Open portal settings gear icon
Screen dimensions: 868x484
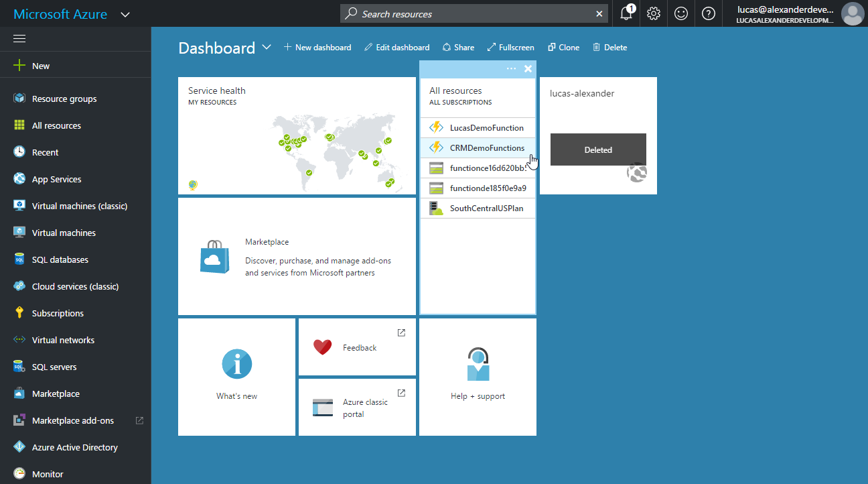click(654, 13)
